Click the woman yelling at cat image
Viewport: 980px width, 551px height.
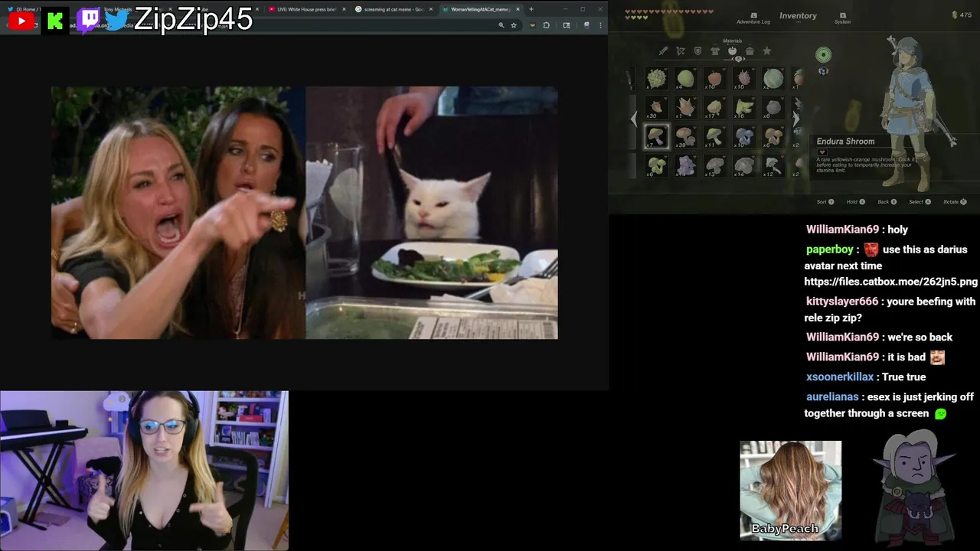[x=305, y=213]
